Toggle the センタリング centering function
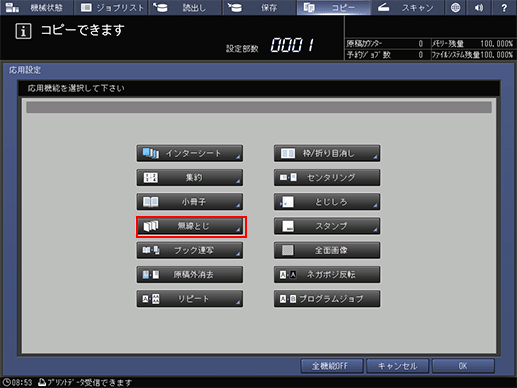The width and height of the screenshot is (517, 388). 327,178
